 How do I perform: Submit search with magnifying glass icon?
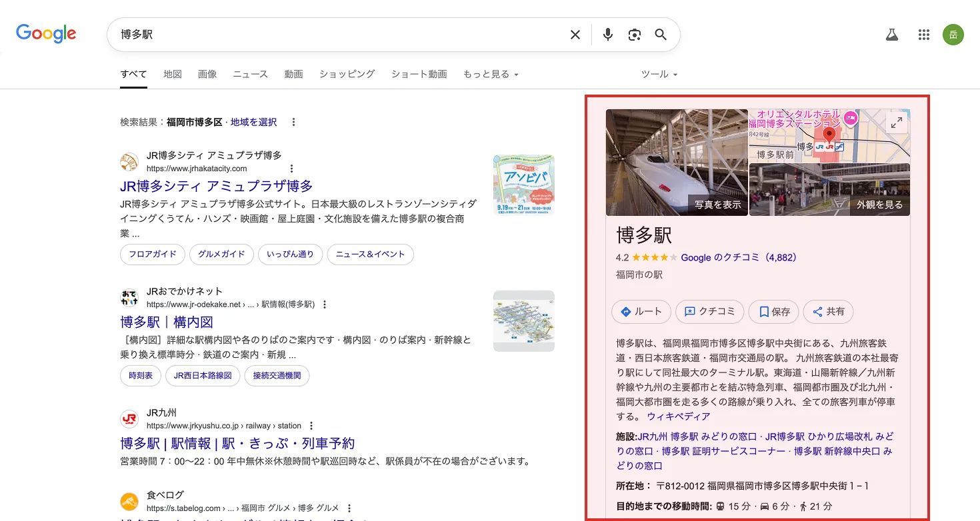(x=661, y=35)
